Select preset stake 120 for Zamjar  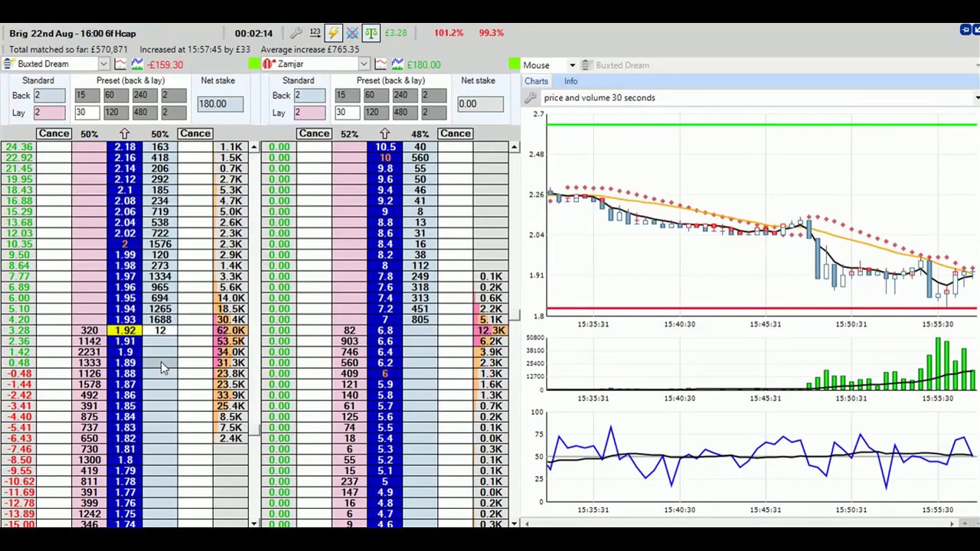pos(377,112)
